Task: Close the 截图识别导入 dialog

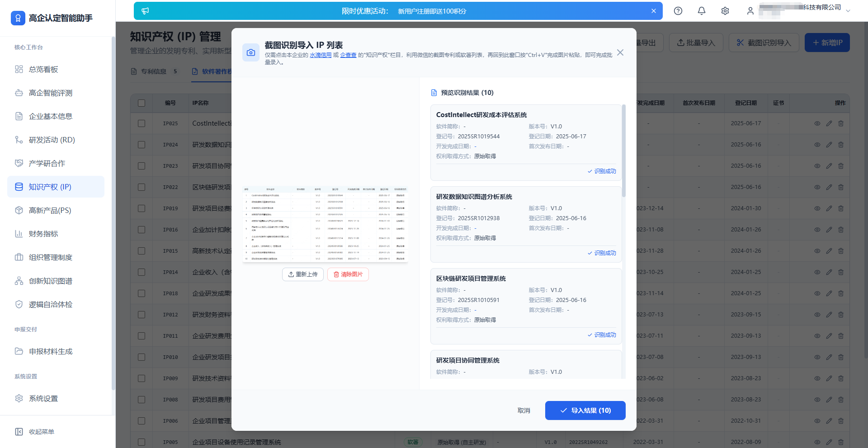Action: click(x=620, y=52)
